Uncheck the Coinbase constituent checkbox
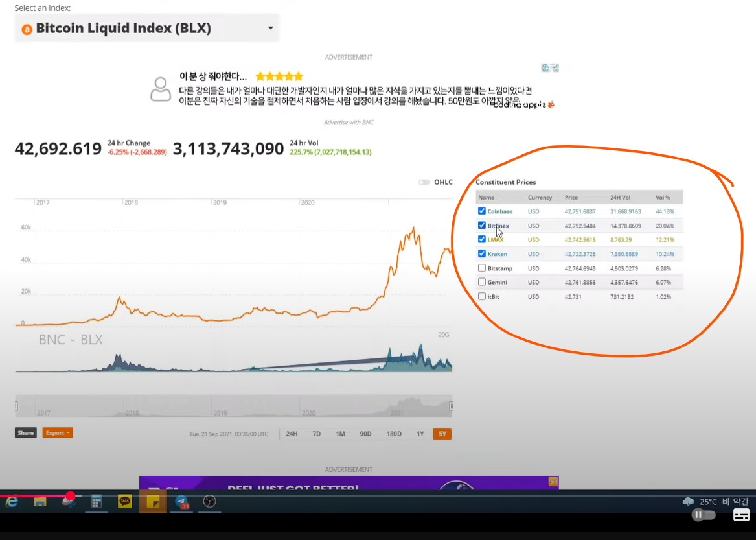756x540 pixels. [x=482, y=211]
